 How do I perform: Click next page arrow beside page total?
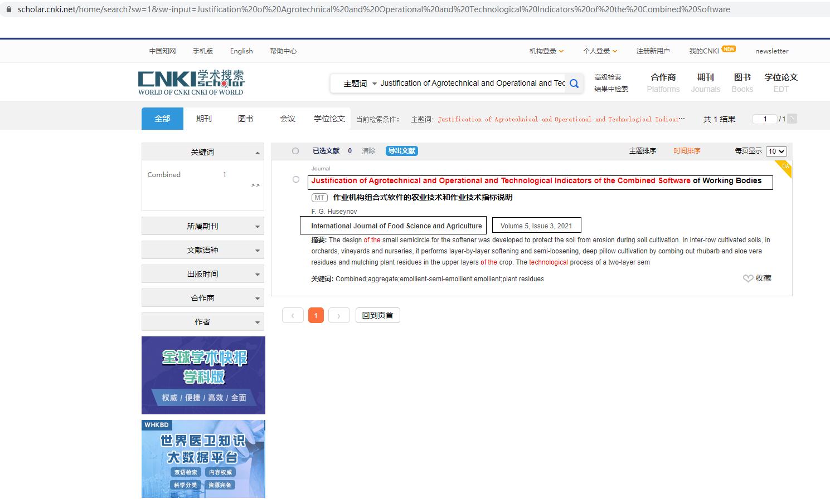(792, 119)
